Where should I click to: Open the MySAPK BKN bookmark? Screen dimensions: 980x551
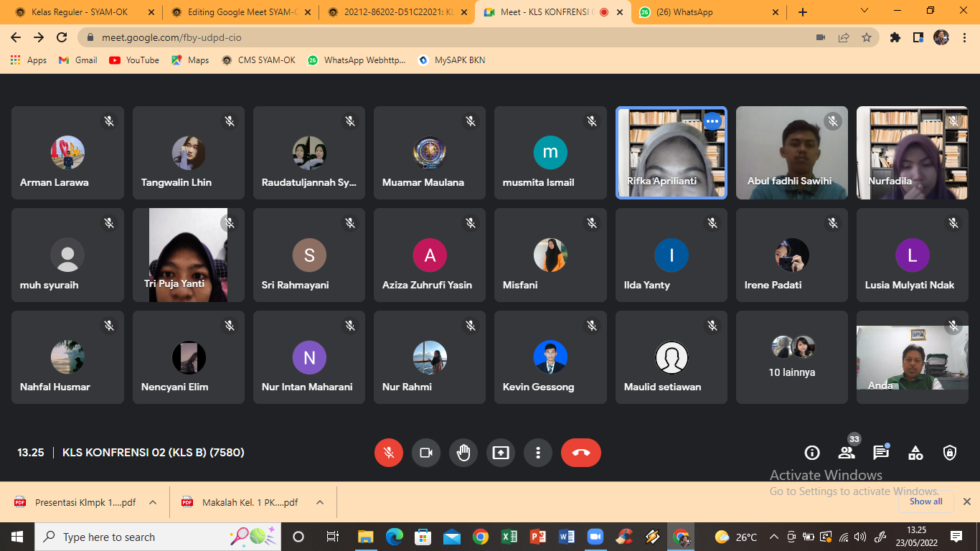coord(452,60)
